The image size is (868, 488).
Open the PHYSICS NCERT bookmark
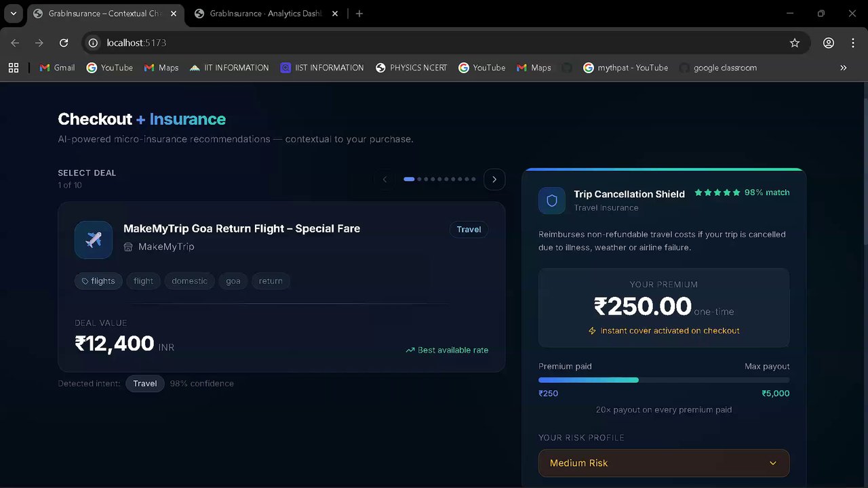[x=412, y=68]
